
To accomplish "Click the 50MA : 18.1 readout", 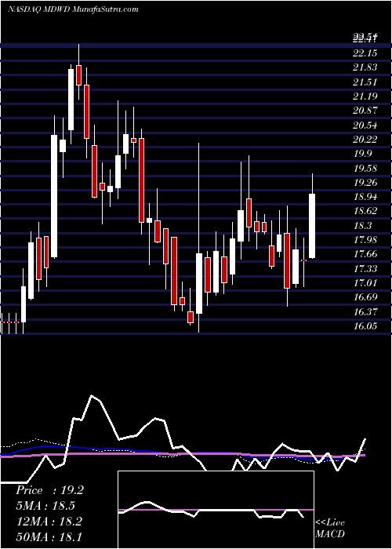I will point(49,536).
